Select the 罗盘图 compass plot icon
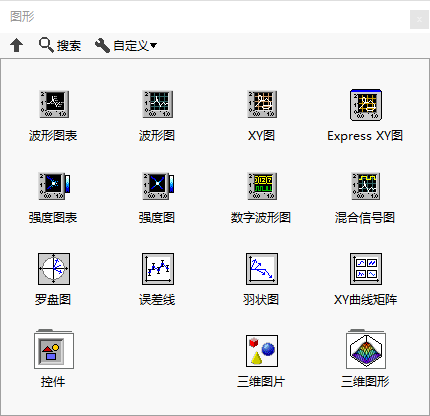Screen dimensions: 430x416 [54, 269]
